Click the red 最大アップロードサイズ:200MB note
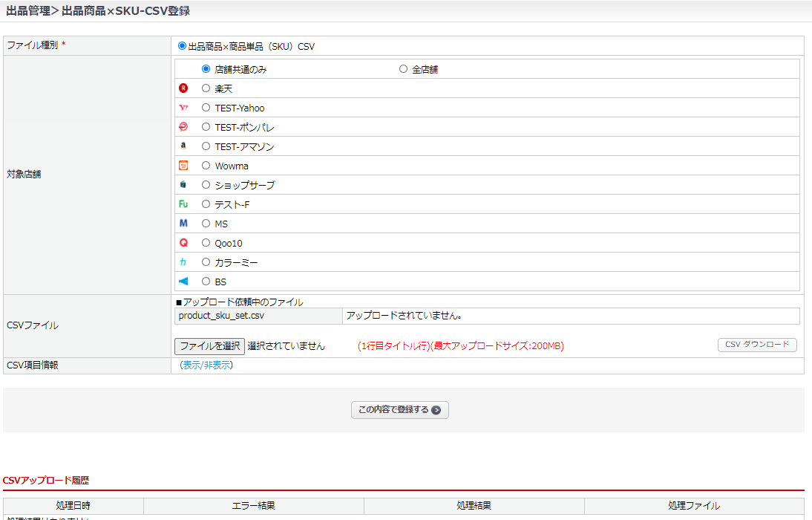 pyautogui.click(x=499, y=346)
